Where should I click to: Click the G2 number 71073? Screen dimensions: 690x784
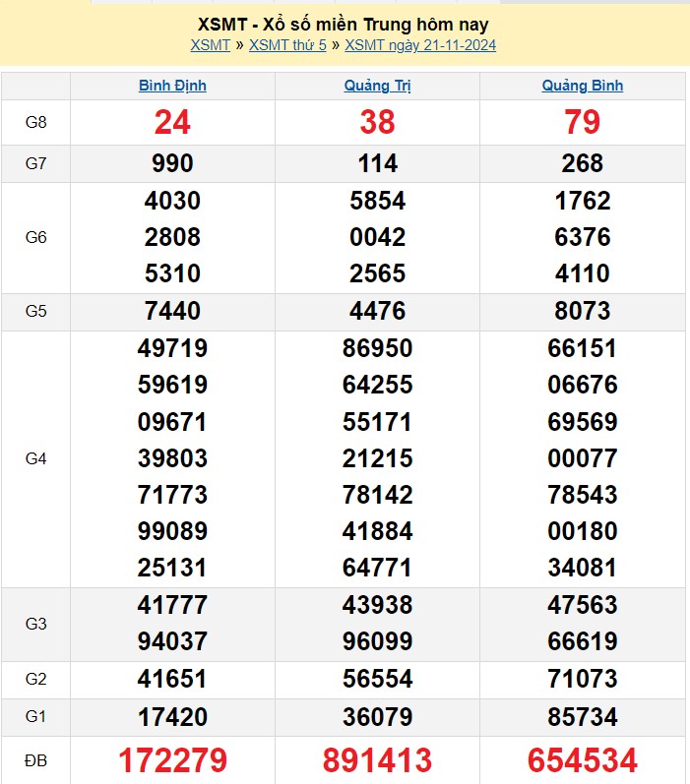click(582, 679)
